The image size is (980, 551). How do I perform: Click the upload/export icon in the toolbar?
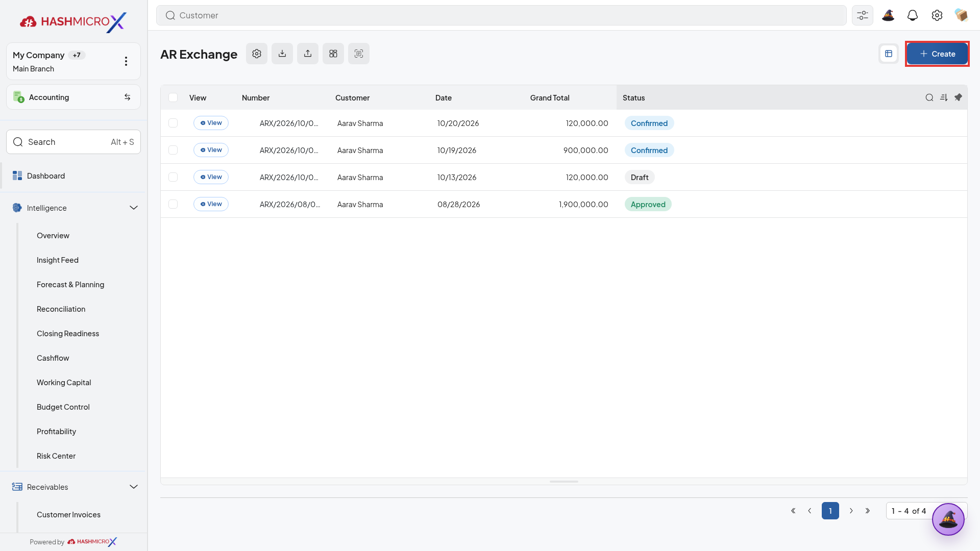(308, 54)
